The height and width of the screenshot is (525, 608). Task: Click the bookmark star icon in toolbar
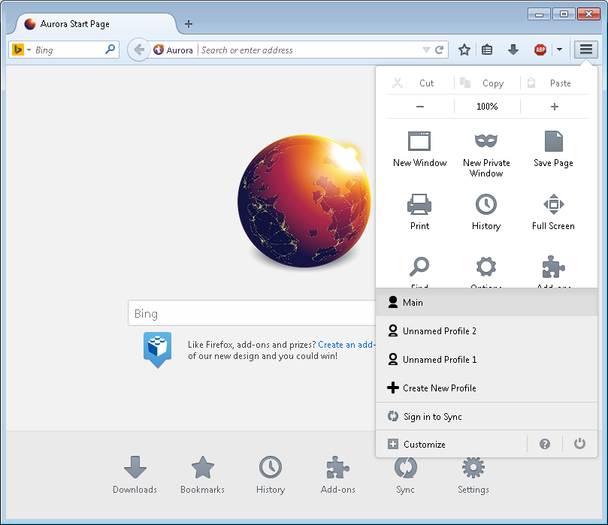pyautogui.click(x=464, y=50)
